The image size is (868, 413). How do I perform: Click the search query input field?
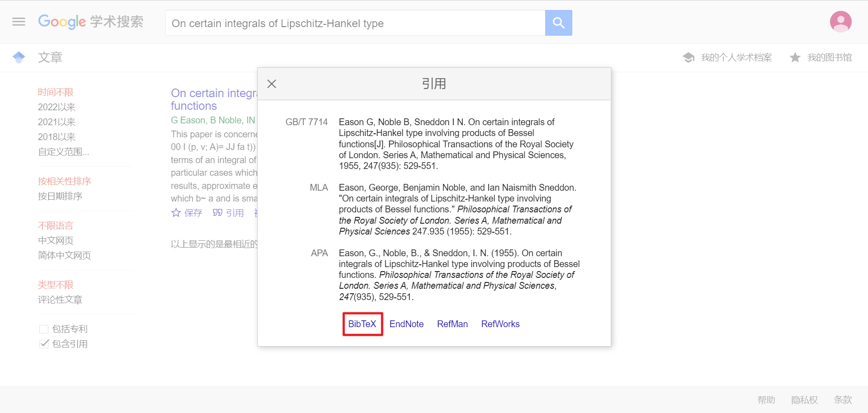tap(355, 23)
